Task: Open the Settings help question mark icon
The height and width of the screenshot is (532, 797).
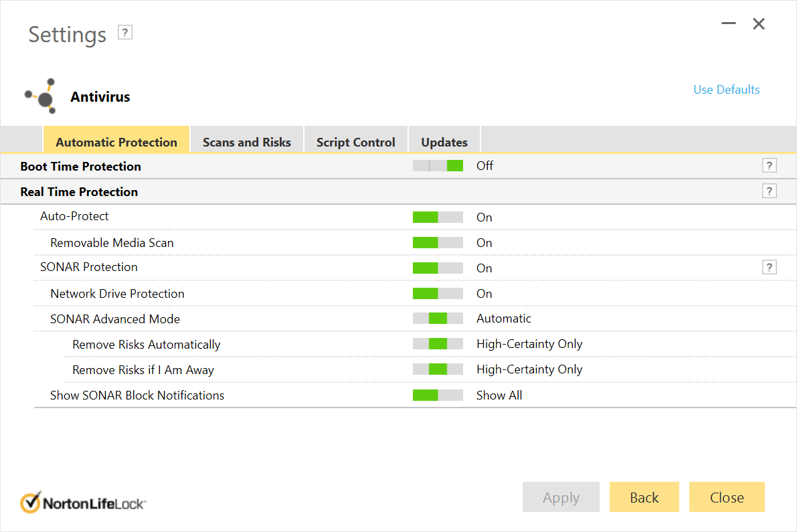Action: pos(125,33)
